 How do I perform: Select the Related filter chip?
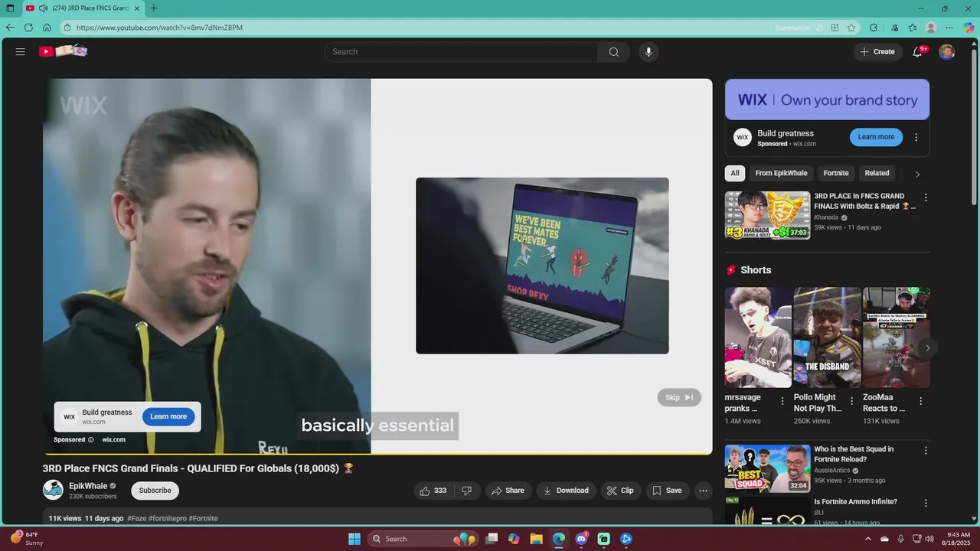pos(877,173)
